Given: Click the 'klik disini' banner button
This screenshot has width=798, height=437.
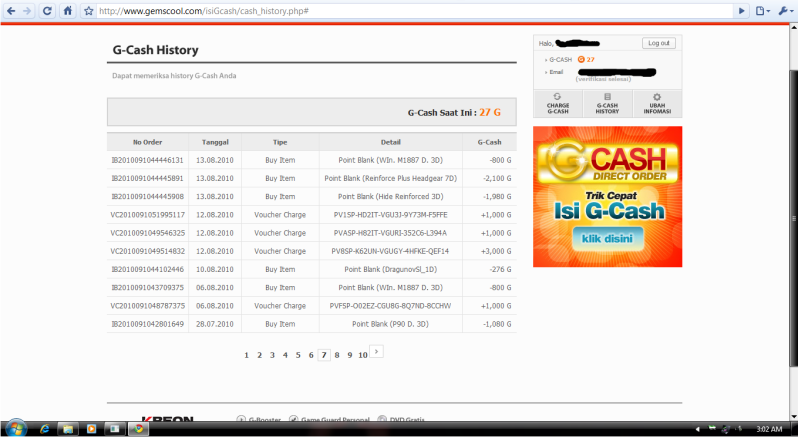Looking at the screenshot, I should pos(607,239).
